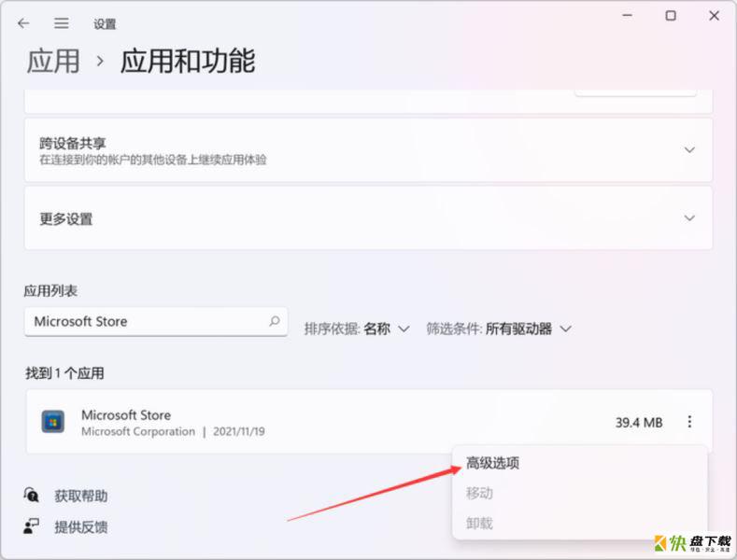Click the Get help icon
Viewport: 737px width, 560px height.
pyautogui.click(x=32, y=496)
